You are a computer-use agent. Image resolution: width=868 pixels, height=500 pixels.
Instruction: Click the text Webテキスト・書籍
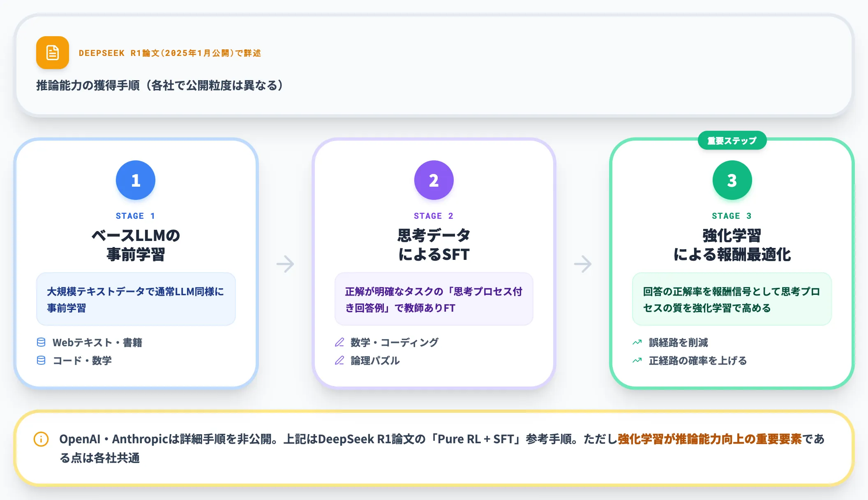(x=97, y=343)
